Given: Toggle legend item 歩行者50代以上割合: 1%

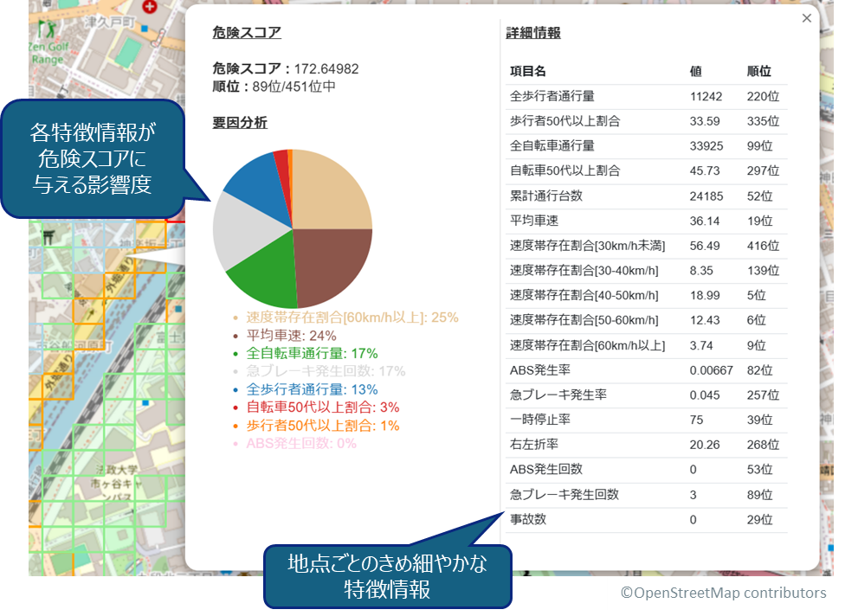Looking at the screenshot, I should [x=323, y=426].
